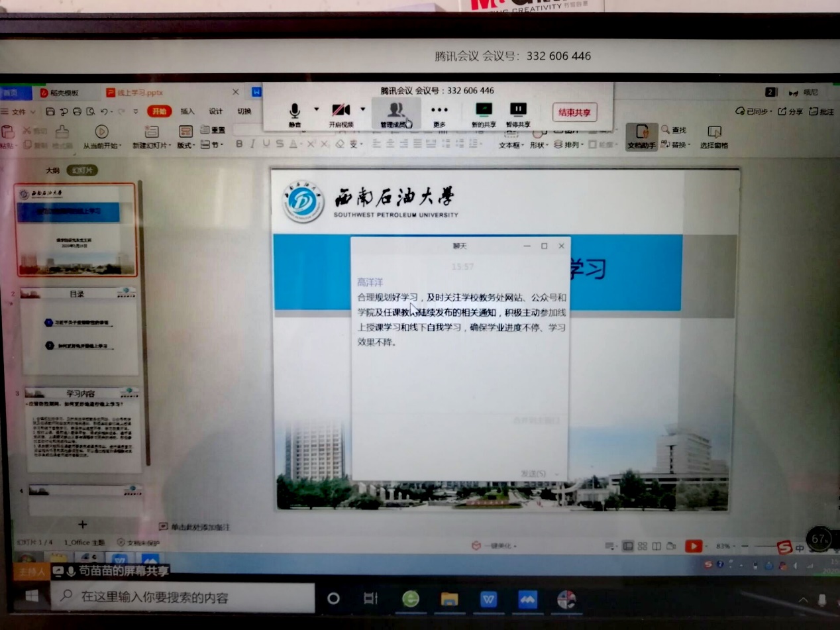Screen dimensions: 840x630
Task: Expand the quick access toolbar customize arrow
Action: 136,111
